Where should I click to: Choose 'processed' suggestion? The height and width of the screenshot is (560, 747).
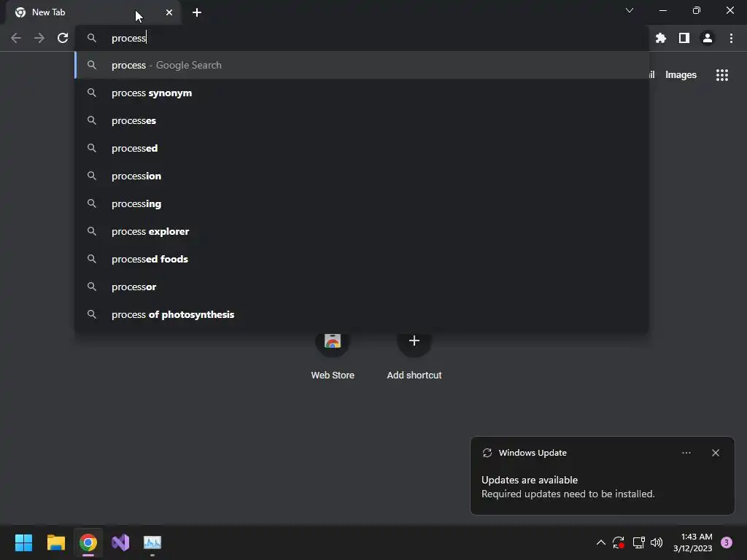point(362,148)
